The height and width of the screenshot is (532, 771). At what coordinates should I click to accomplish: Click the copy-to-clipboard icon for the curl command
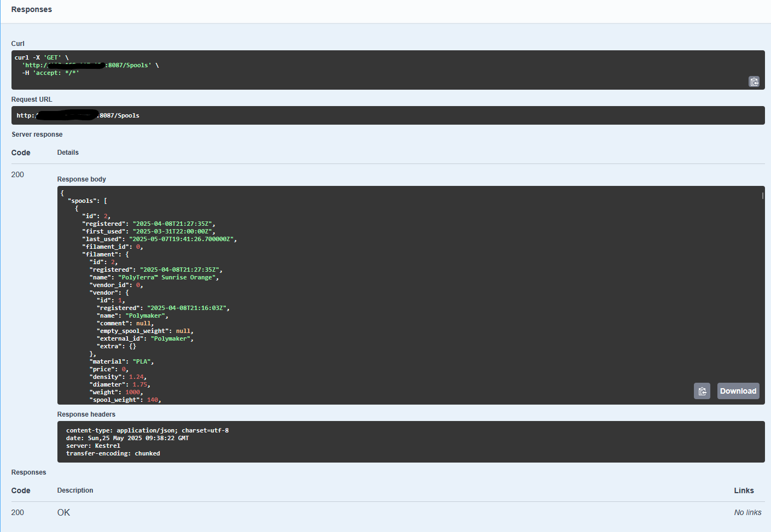(x=754, y=81)
